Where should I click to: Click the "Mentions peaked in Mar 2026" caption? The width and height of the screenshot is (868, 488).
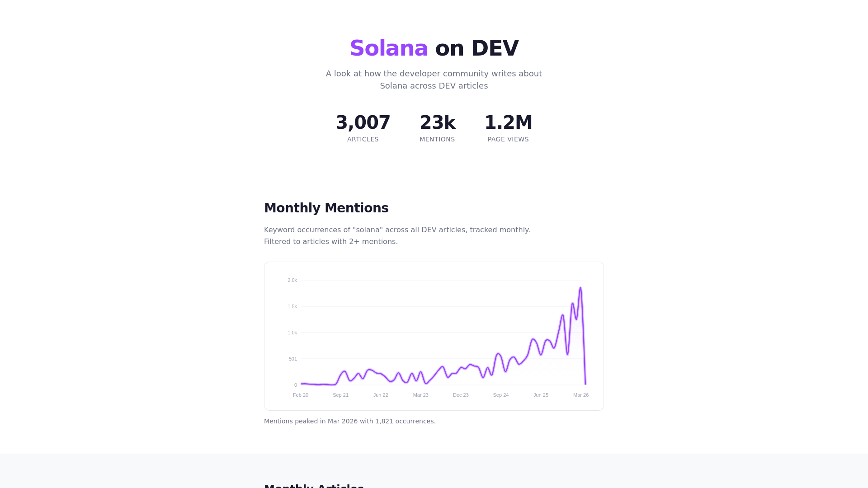pos(349,421)
